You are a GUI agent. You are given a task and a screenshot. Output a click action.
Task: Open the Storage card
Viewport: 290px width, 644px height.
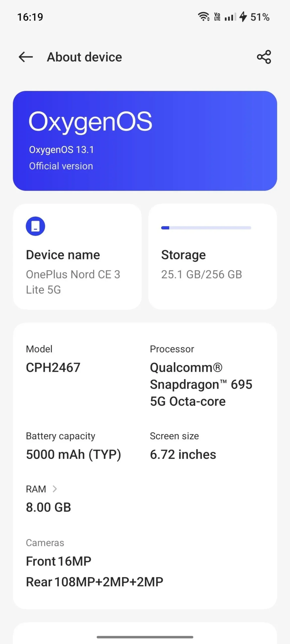click(212, 257)
